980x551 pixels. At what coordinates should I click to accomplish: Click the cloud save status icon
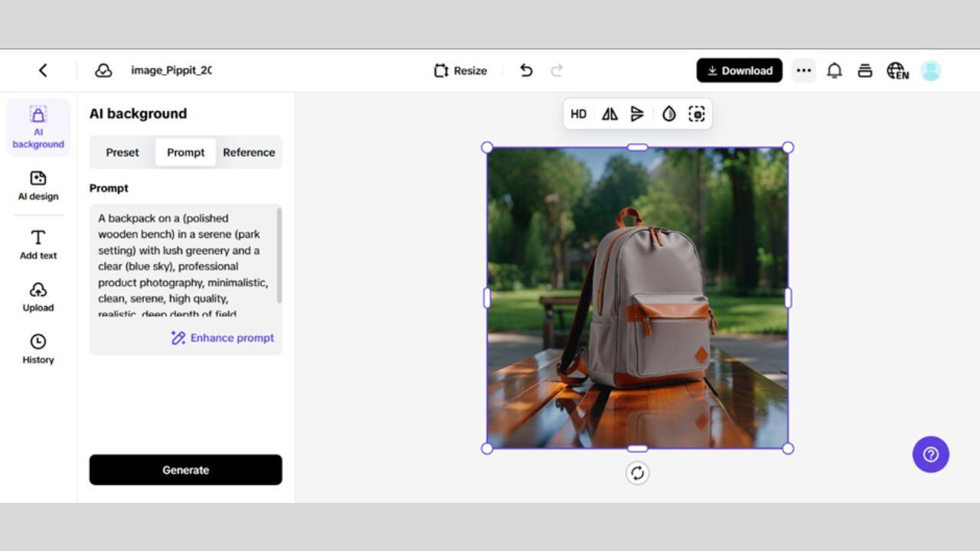click(103, 70)
